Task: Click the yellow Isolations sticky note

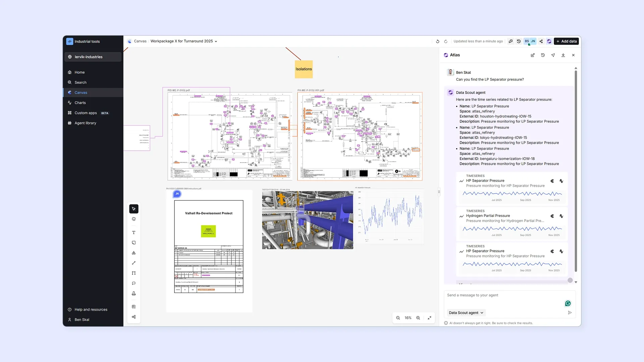Action: click(x=304, y=69)
